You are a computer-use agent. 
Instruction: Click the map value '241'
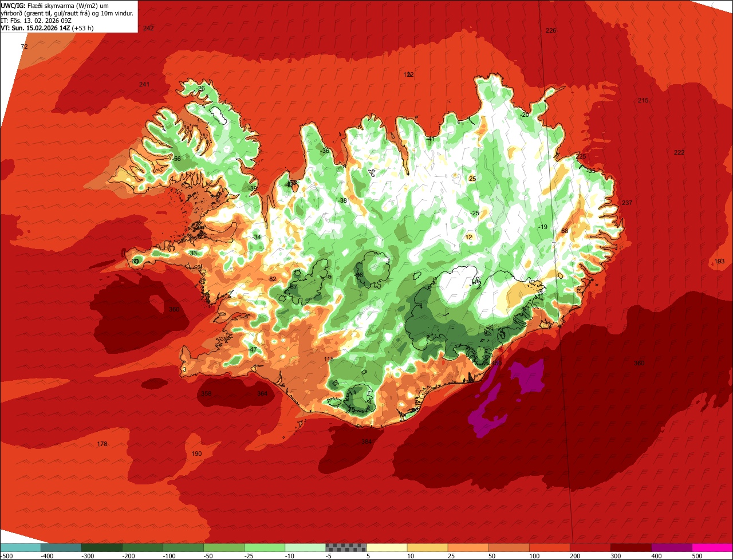tap(144, 84)
